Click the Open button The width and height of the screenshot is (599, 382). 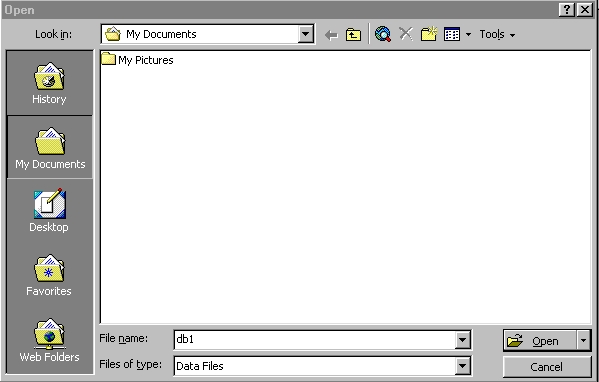[x=539, y=340]
